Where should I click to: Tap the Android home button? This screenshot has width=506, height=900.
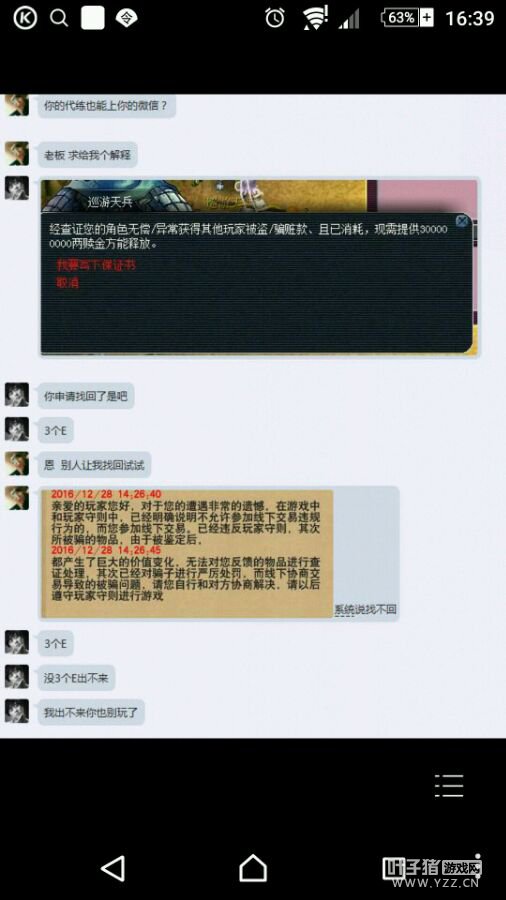tap(253, 868)
